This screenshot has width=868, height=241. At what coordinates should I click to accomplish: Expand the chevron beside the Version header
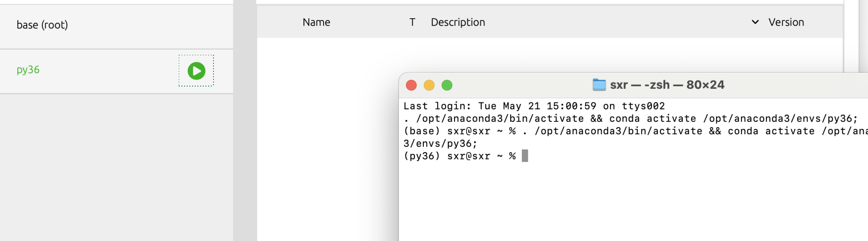755,22
